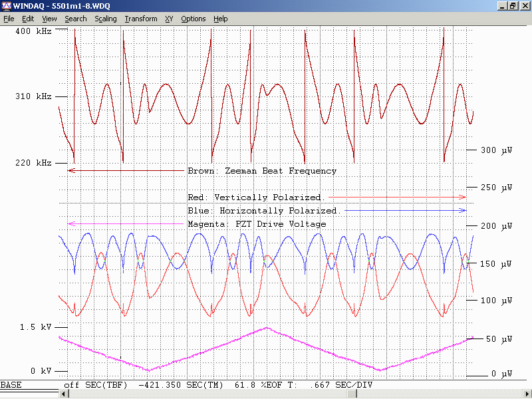Click the scrollbar right arrow

(527, 394)
